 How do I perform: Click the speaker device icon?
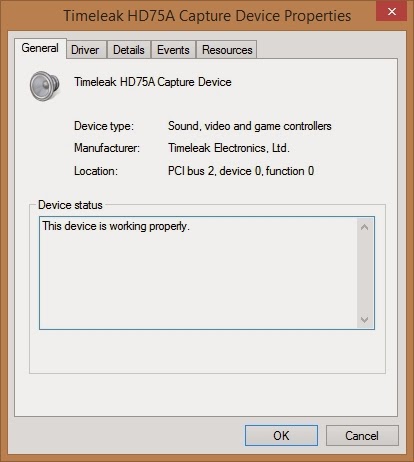[x=44, y=85]
